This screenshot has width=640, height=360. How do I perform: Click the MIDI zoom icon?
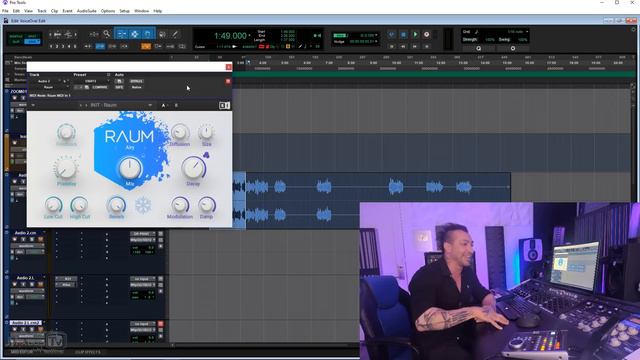coord(68,34)
